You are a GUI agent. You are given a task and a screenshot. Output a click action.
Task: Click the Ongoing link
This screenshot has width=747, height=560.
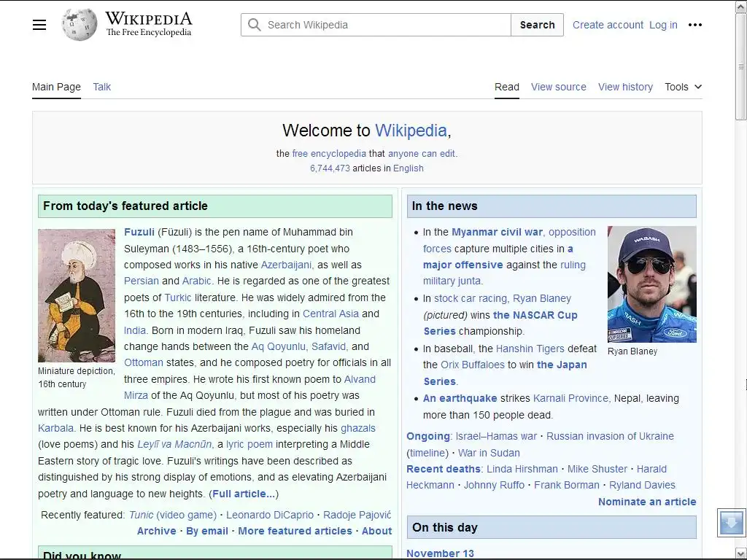[427, 436]
